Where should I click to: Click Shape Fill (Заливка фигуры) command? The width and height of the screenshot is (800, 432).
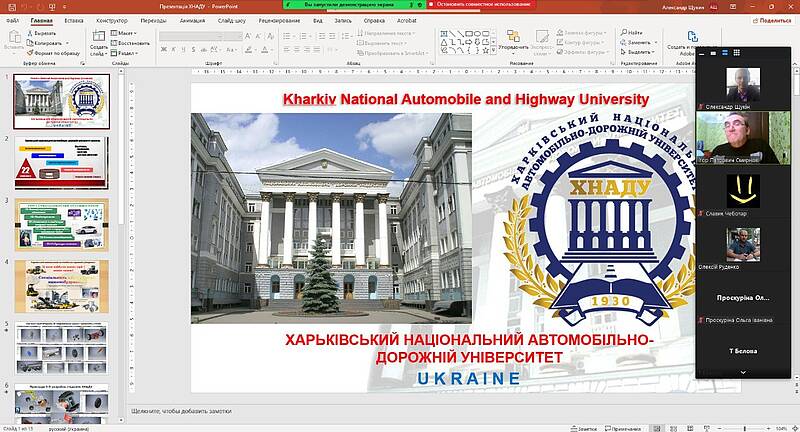[581, 33]
